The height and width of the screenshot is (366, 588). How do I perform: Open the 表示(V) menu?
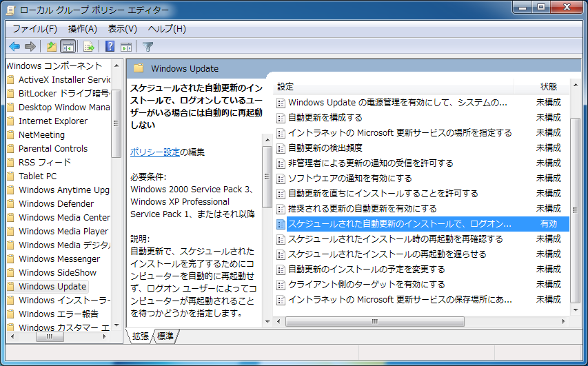(x=122, y=29)
